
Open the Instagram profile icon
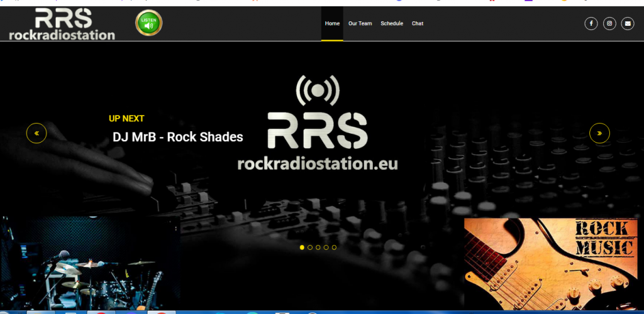(x=609, y=24)
